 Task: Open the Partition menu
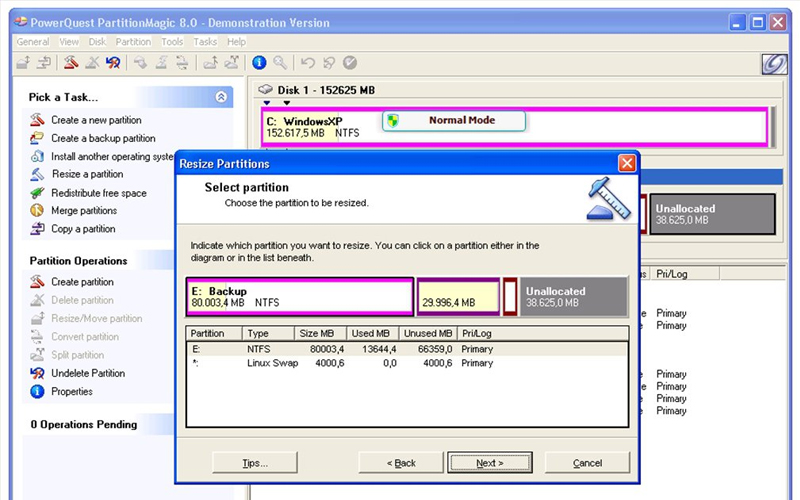133,42
